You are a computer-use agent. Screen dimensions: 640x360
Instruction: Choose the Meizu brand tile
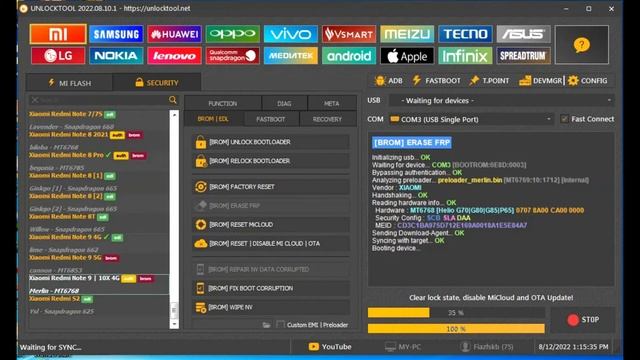click(407, 34)
